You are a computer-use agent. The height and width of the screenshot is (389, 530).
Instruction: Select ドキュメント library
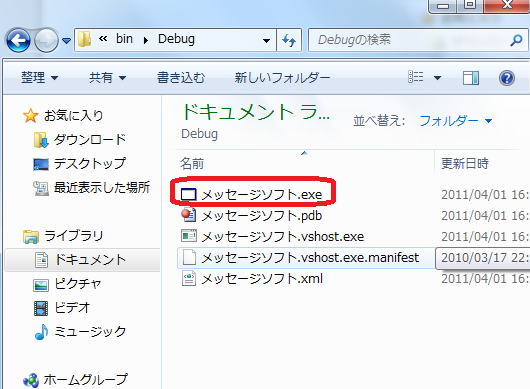tap(90, 260)
